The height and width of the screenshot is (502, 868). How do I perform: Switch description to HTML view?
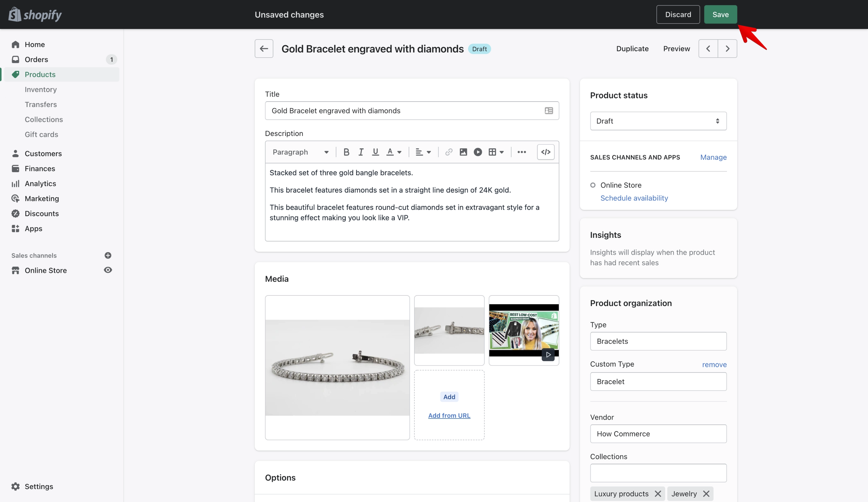pyautogui.click(x=546, y=152)
